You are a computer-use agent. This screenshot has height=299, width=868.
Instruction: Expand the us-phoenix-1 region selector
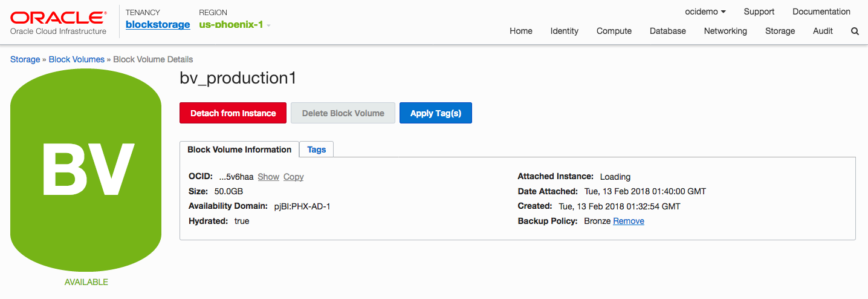pos(235,25)
